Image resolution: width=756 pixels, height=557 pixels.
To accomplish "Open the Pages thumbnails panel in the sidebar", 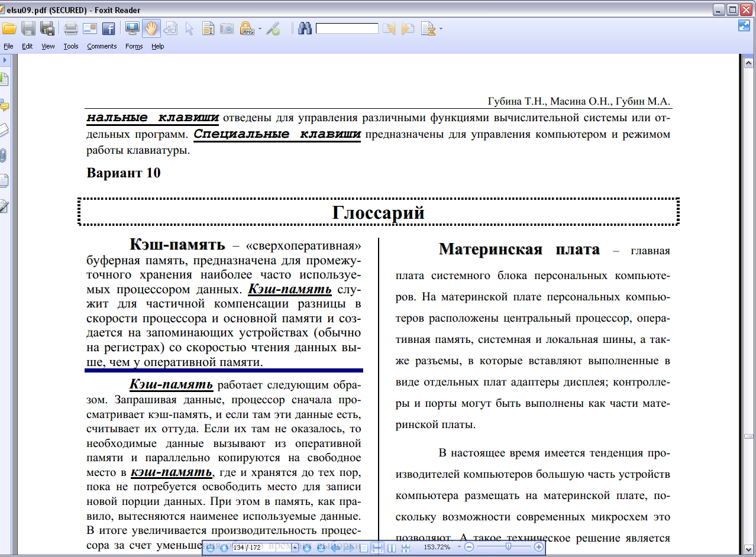I will click(4, 180).
